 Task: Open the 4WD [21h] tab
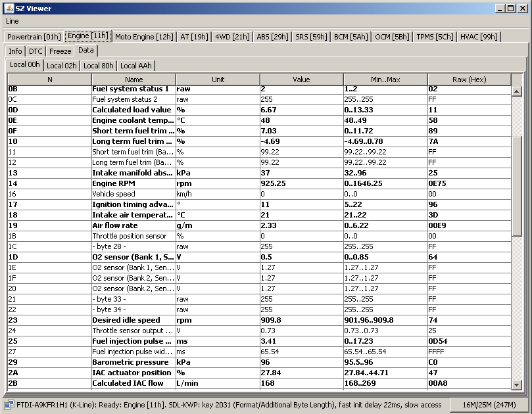point(232,37)
